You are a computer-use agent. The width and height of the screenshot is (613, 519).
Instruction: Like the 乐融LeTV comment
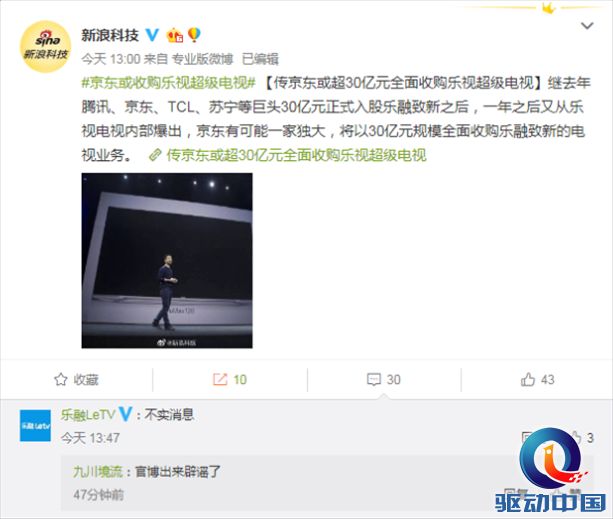coord(576,437)
